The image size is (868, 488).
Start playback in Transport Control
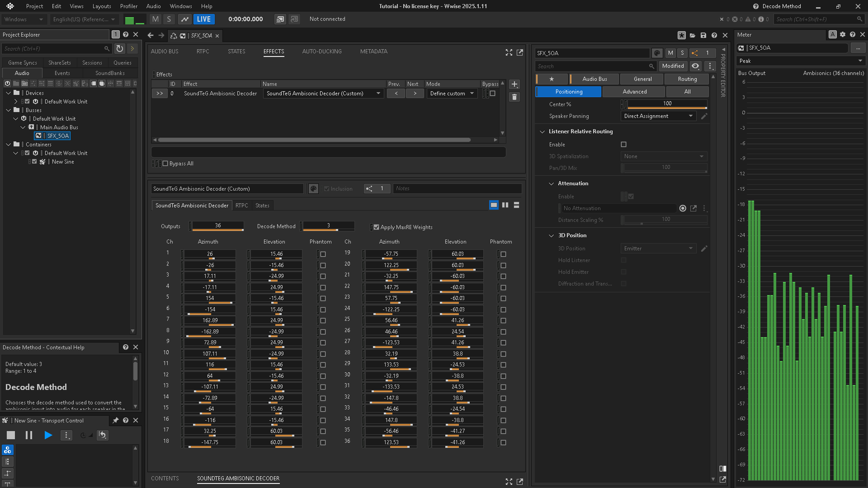(48, 435)
